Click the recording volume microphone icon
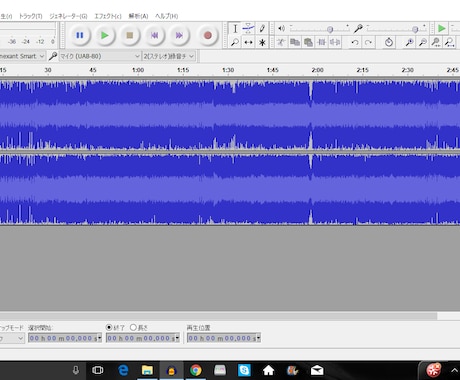The height and width of the screenshot is (380, 460). (x=358, y=29)
